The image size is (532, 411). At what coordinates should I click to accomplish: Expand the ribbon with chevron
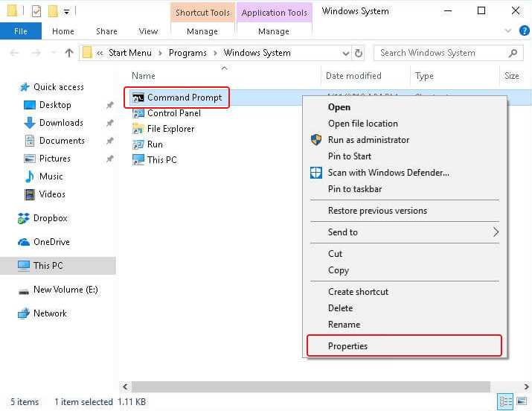click(x=508, y=31)
